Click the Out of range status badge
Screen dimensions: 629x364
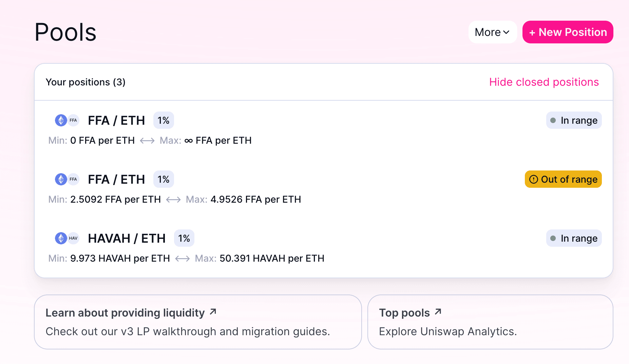563,179
